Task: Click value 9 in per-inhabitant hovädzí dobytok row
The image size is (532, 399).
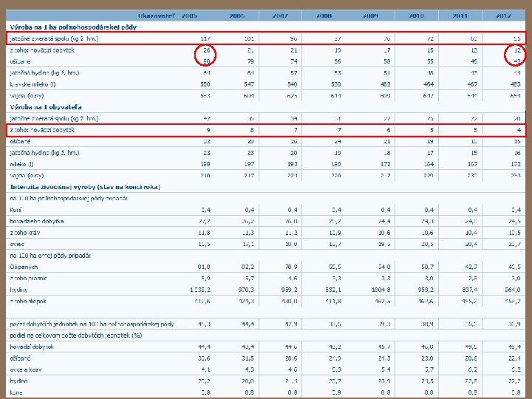Action: 208,130
